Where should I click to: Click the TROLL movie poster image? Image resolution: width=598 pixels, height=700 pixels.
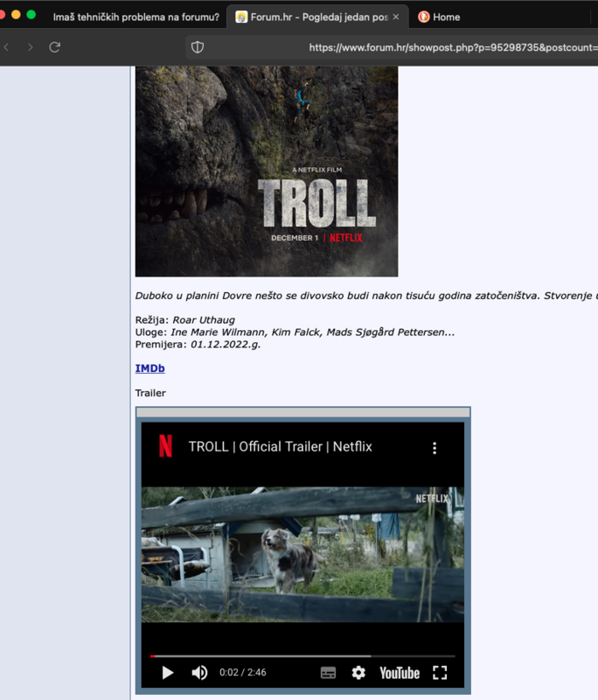click(x=267, y=171)
